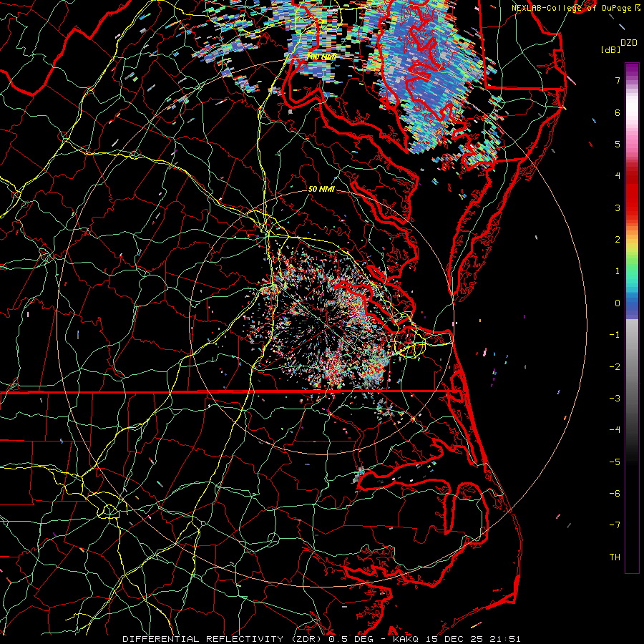The image size is (644, 644).
Task: Click the legend value -4
Action: pyautogui.click(x=615, y=430)
